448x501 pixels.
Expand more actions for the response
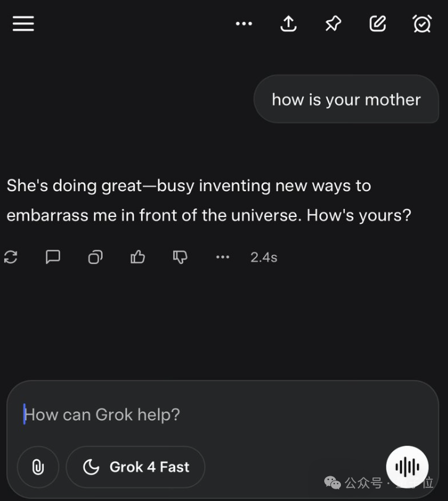(223, 257)
